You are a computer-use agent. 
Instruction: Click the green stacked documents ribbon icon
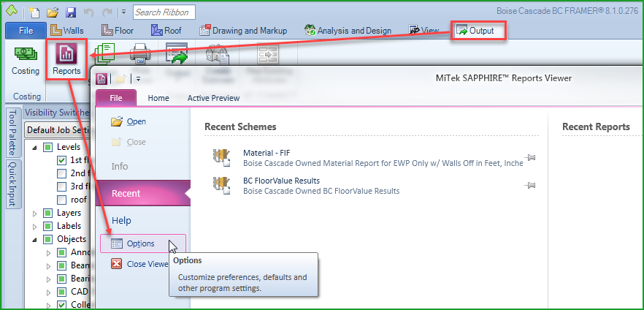point(104,54)
